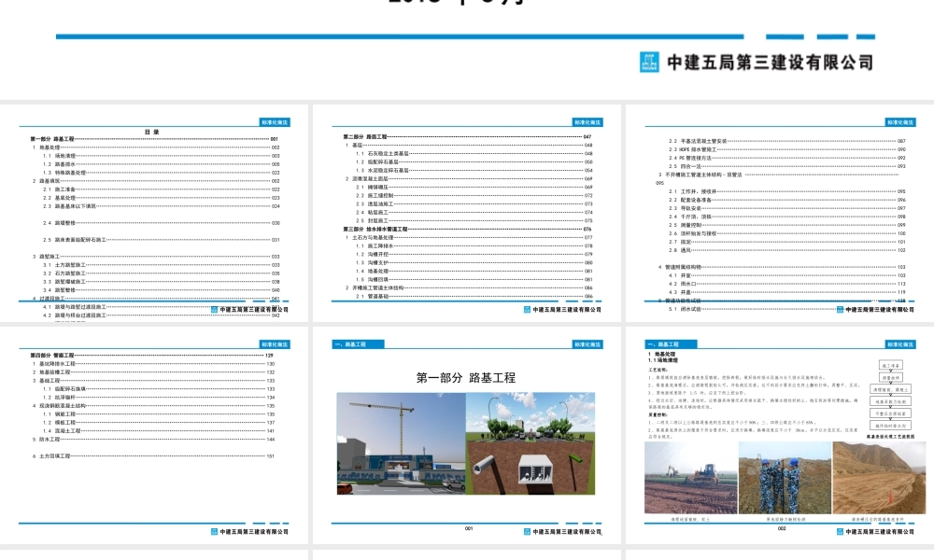Select contents row 1.2 级配碎石基层

pyautogui.click(x=474, y=161)
